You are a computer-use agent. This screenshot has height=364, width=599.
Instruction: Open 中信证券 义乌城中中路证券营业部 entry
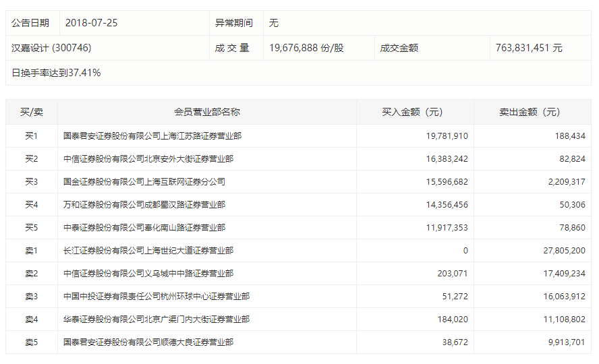coord(148,274)
